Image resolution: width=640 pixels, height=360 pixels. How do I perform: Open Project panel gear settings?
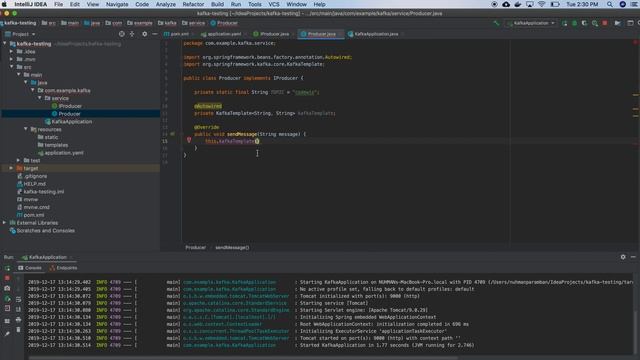pos(144,34)
